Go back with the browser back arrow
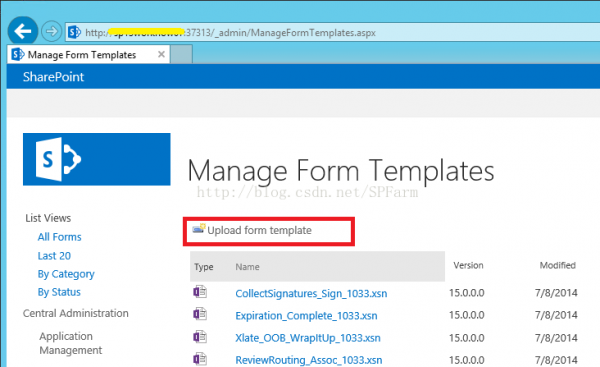 coord(23,31)
